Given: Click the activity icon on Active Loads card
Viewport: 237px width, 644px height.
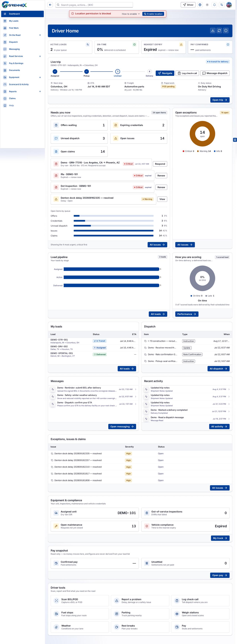Looking at the screenshot, I should tap(88, 45).
